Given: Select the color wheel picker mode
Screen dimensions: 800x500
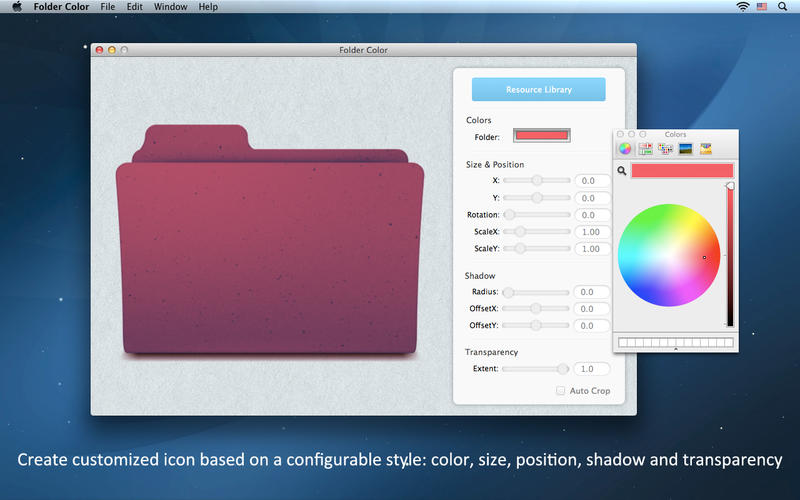Looking at the screenshot, I should point(625,148).
